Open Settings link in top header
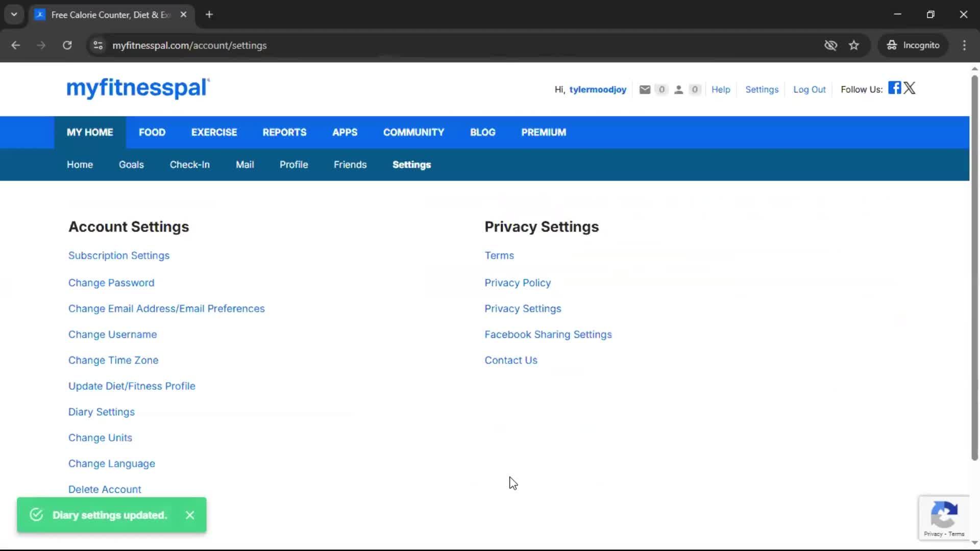980x551 pixels. pyautogui.click(x=762, y=90)
